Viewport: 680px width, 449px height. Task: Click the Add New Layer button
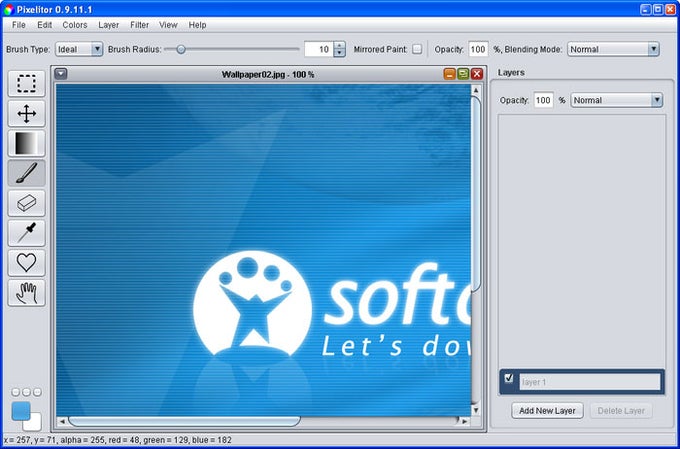547,410
